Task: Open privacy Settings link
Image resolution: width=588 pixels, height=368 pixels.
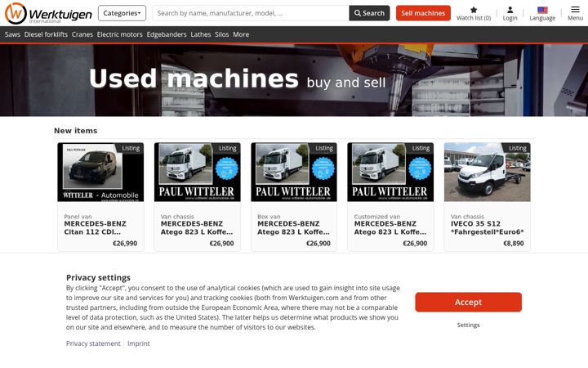Action: tap(469, 325)
